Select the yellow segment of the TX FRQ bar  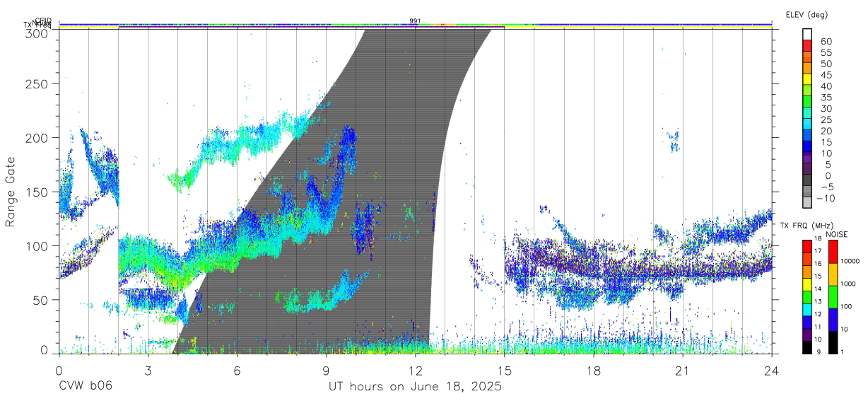[x=807, y=284]
